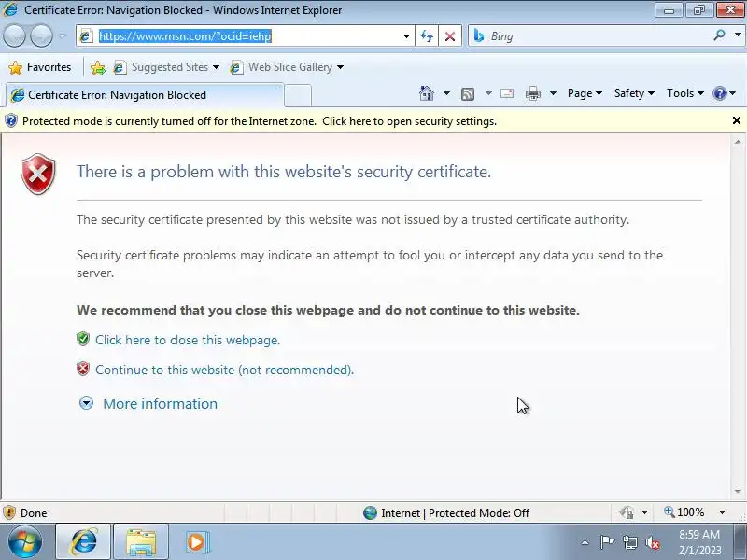The width and height of the screenshot is (747, 560).
Task: Open the Home button dropdown arrow
Action: pos(446,93)
